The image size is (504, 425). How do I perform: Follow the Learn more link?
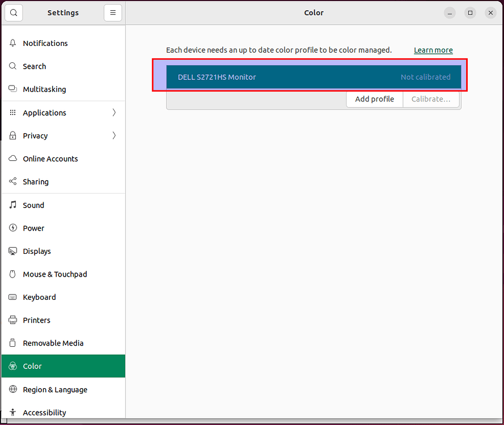pos(433,50)
